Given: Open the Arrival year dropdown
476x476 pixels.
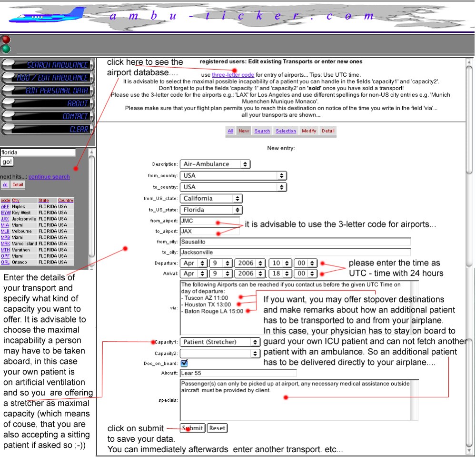Looking at the screenshot, I should coord(250,273).
